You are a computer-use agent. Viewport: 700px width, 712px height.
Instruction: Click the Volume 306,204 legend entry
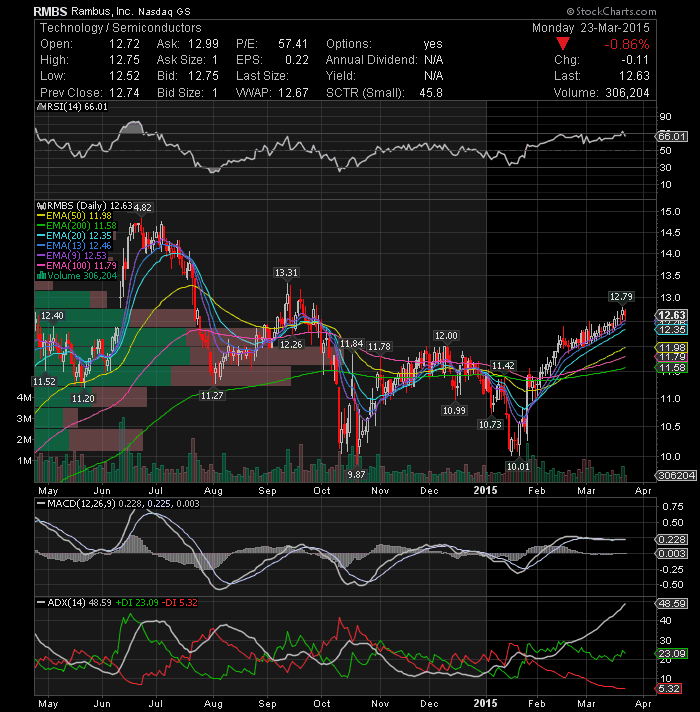point(77,276)
